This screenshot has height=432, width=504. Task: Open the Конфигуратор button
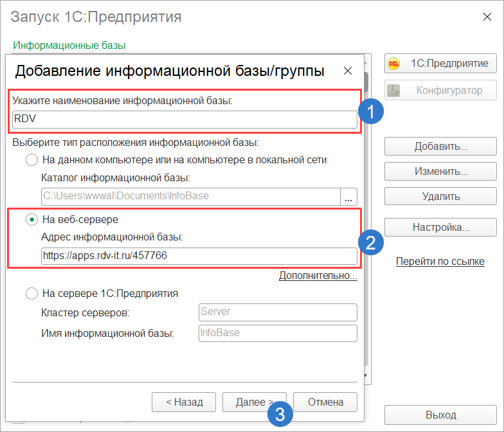coord(440,90)
